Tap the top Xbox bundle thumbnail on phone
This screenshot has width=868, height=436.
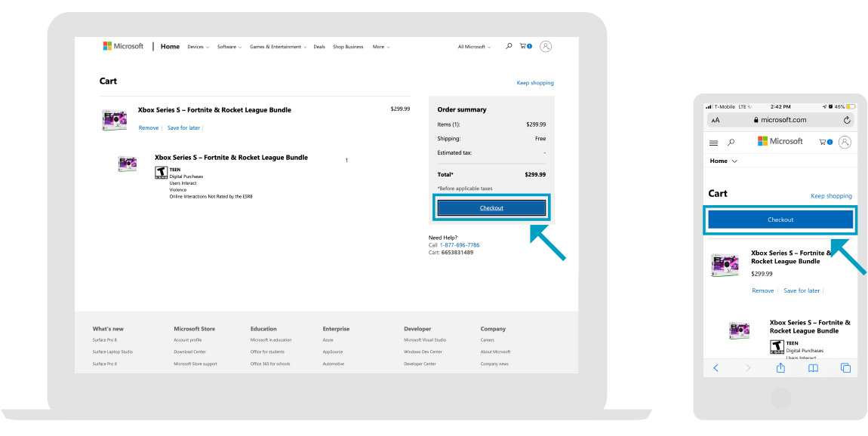coord(725,265)
